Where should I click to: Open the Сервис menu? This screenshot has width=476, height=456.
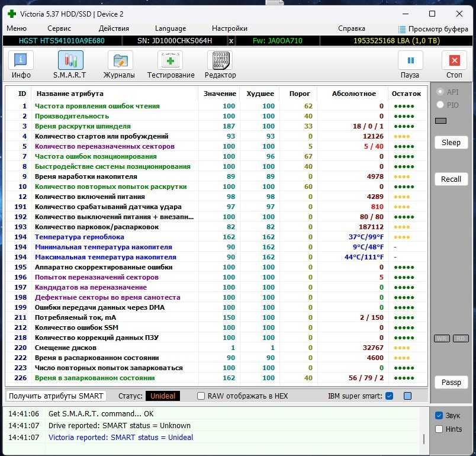[x=59, y=28]
